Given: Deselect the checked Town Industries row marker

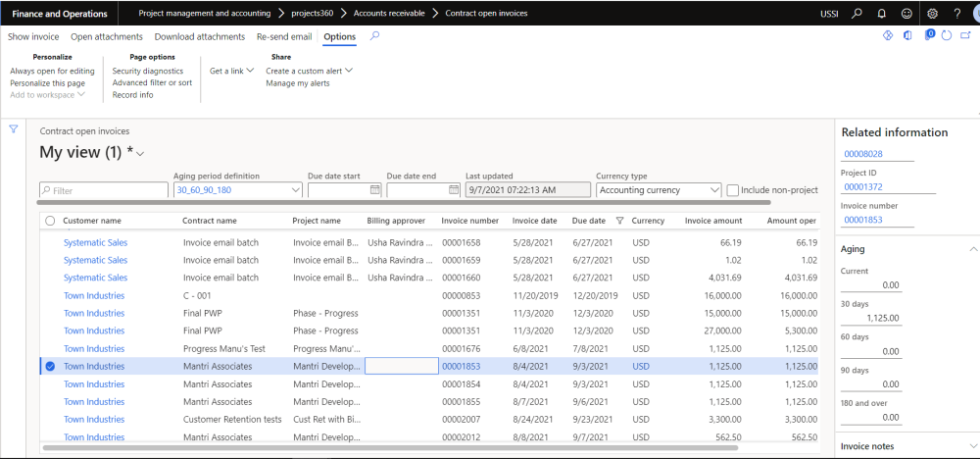Looking at the screenshot, I should coord(50,366).
